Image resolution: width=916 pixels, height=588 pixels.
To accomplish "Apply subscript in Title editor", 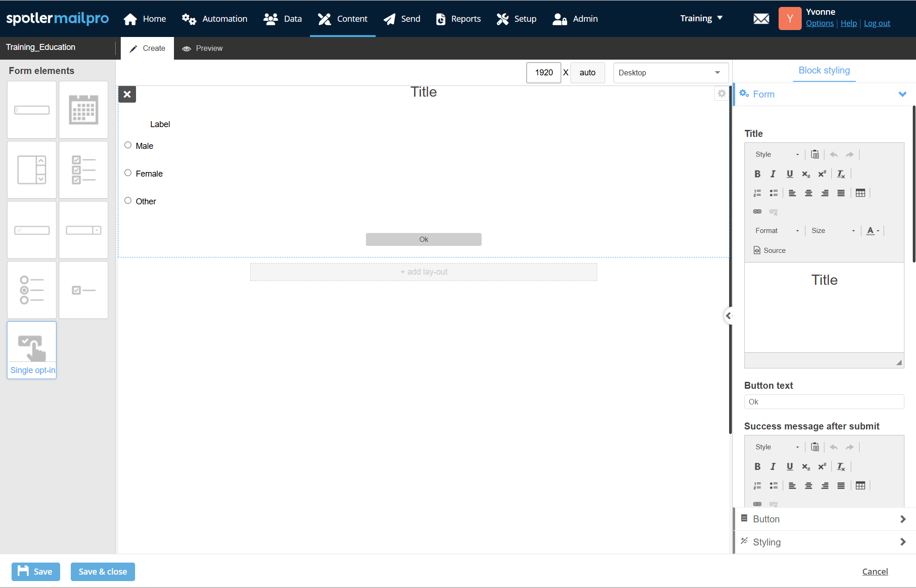I will pyautogui.click(x=806, y=174).
